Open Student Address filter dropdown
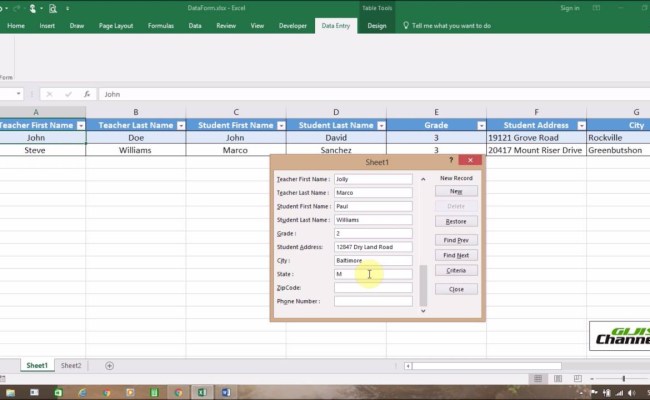 582,125
